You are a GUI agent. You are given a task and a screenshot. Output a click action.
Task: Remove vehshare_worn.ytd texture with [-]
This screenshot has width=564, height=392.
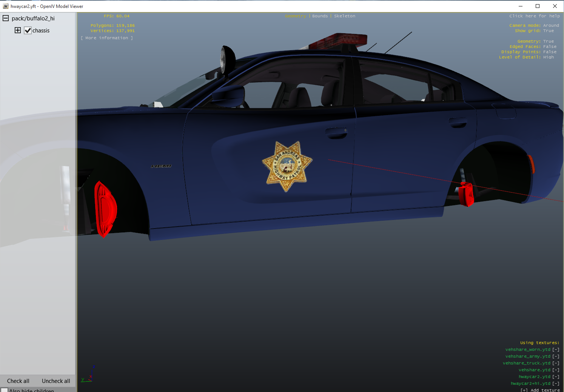[556, 349]
